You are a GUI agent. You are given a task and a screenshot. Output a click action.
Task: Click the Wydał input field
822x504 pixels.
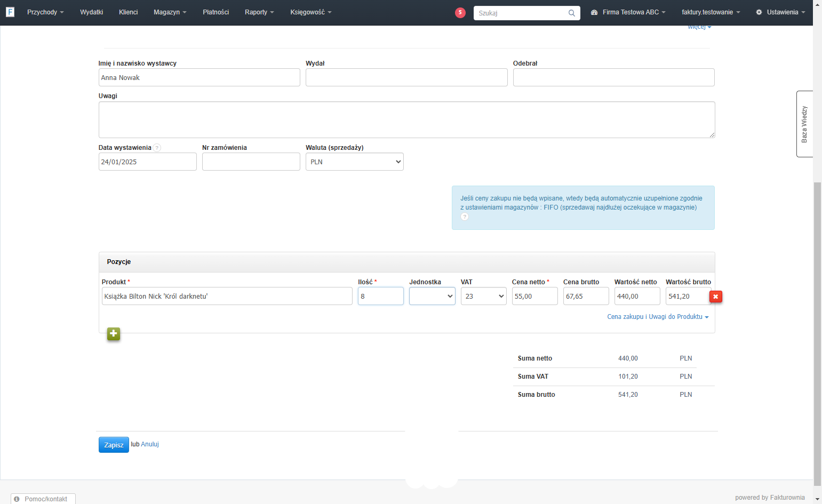tap(406, 77)
